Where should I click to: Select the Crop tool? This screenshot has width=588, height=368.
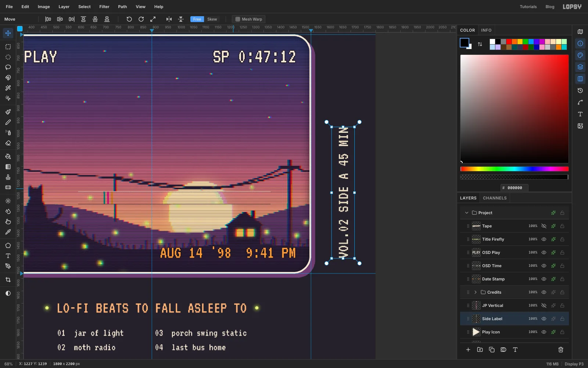click(8, 280)
